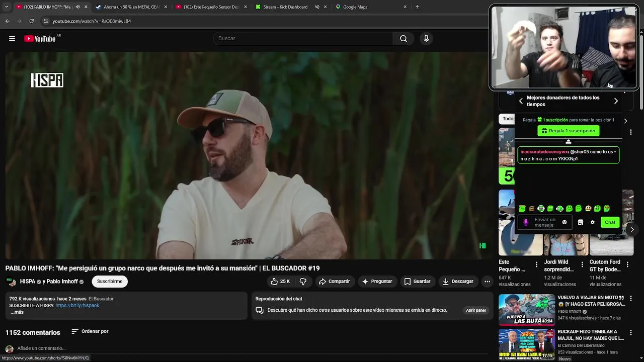Viewport: 644px width, 362px height.
Task: Open options for VUELVO A VIAJAR video
Action: pos(630,298)
